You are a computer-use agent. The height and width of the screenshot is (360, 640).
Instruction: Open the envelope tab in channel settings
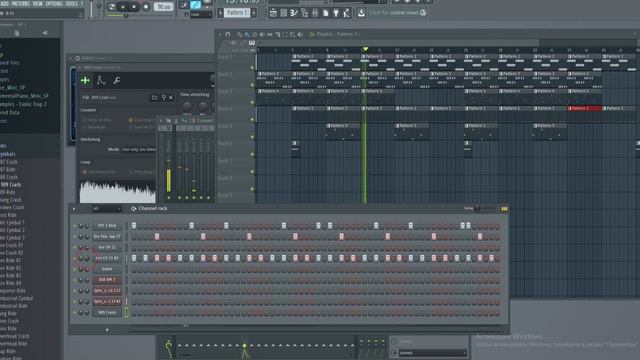101,80
